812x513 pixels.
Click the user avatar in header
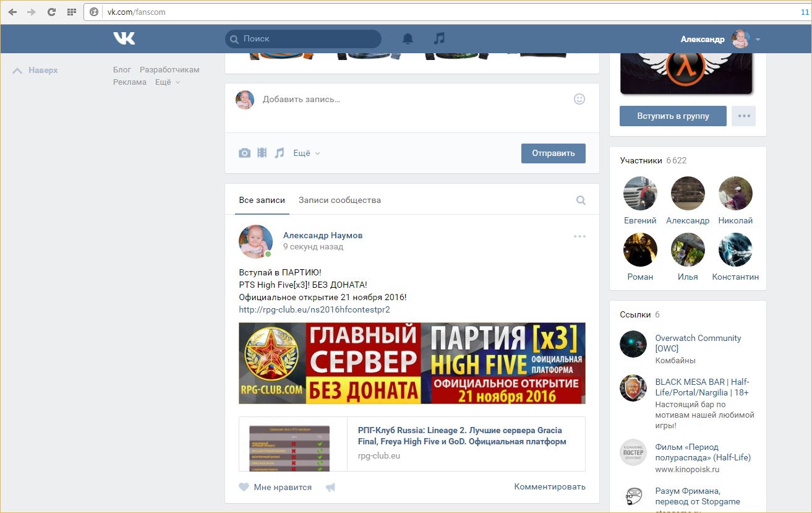[x=740, y=39]
